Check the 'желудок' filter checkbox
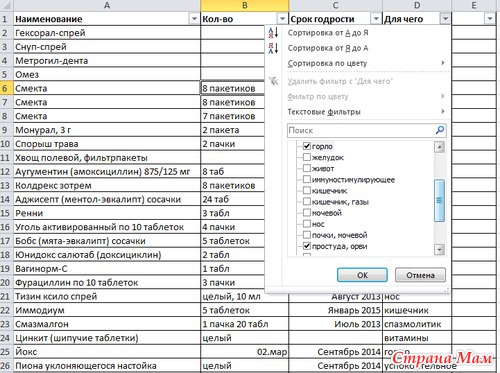Image resolution: width=500 pixels, height=373 pixels. pyautogui.click(x=307, y=157)
